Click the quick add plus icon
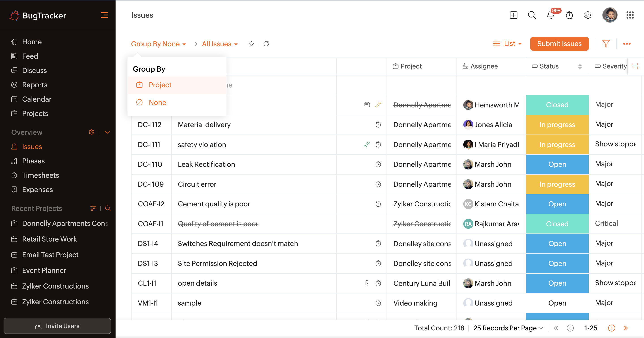The width and height of the screenshot is (644, 338). click(x=513, y=15)
